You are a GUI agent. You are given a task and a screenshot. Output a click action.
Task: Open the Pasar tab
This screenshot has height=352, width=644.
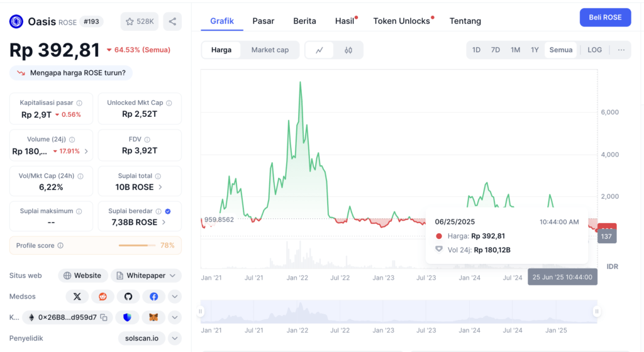pyautogui.click(x=264, y=21)
